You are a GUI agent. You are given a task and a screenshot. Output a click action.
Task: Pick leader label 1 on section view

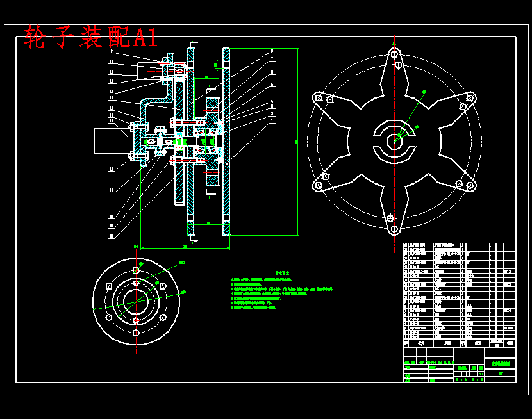pyautogui.click(x=272, y=120)
